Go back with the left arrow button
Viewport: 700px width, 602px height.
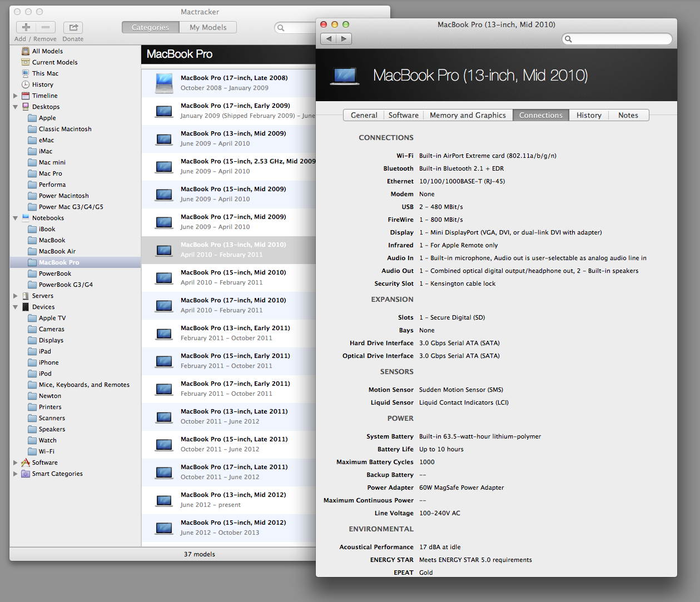click(x=329, y=38)
